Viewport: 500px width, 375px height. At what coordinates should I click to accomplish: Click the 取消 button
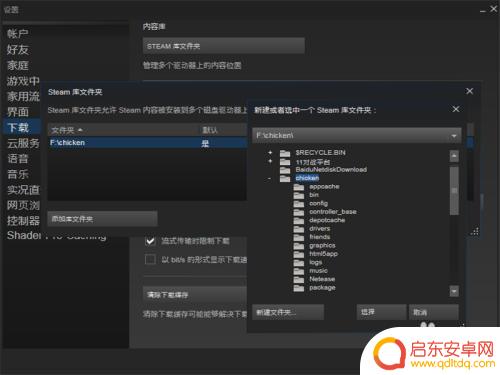click(x=434, y=312)
